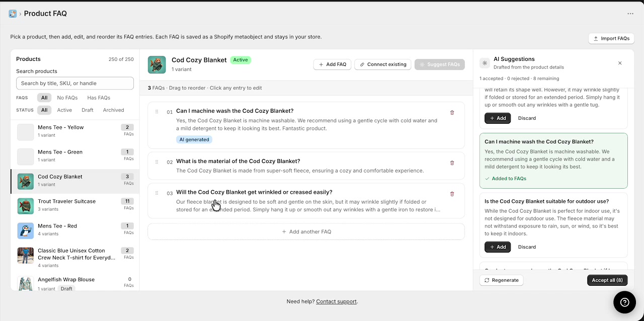Filter products with No FAQs
Viewport: 644px width, 321px height.
pos(67,98)
